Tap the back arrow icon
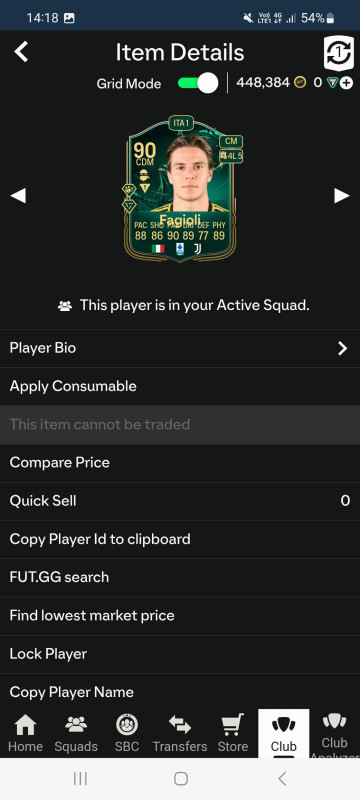The image size is (360, 800). coord(21,52)
